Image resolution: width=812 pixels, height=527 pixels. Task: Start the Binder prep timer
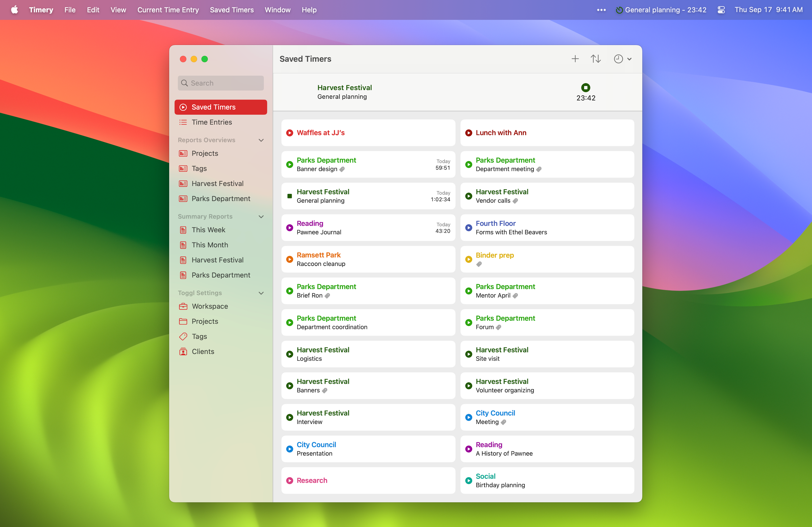(x=469, y=259)
